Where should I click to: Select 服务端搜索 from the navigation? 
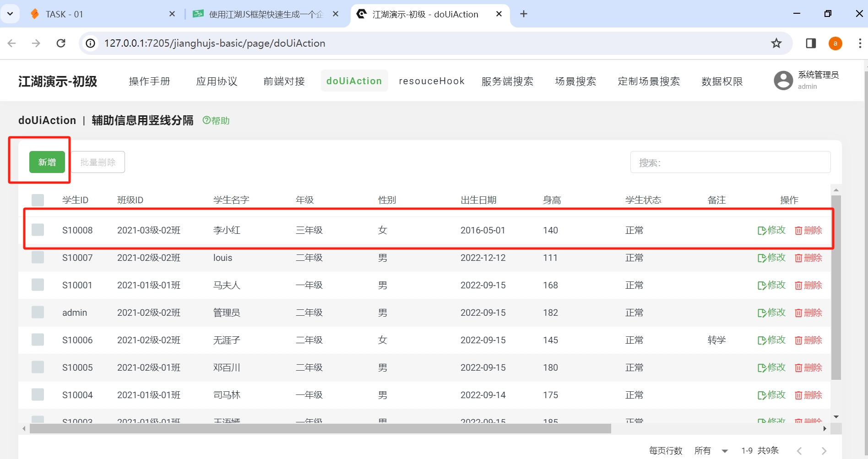point(507,81)
